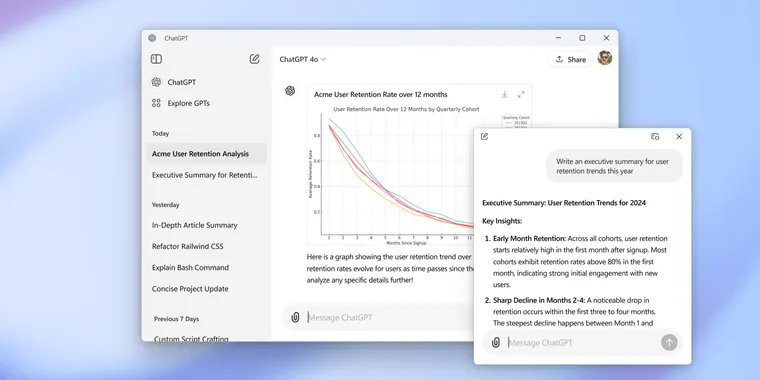Click the 'Key Insights:' text

tap(502, 221)
